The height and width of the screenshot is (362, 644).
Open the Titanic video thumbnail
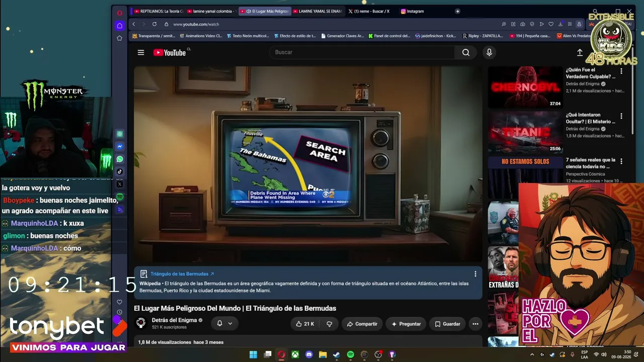coord(525,133)
